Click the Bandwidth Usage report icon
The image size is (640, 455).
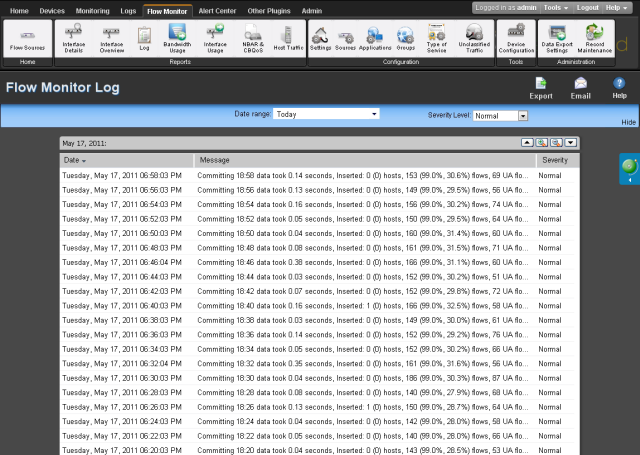(x=177, y=39)
